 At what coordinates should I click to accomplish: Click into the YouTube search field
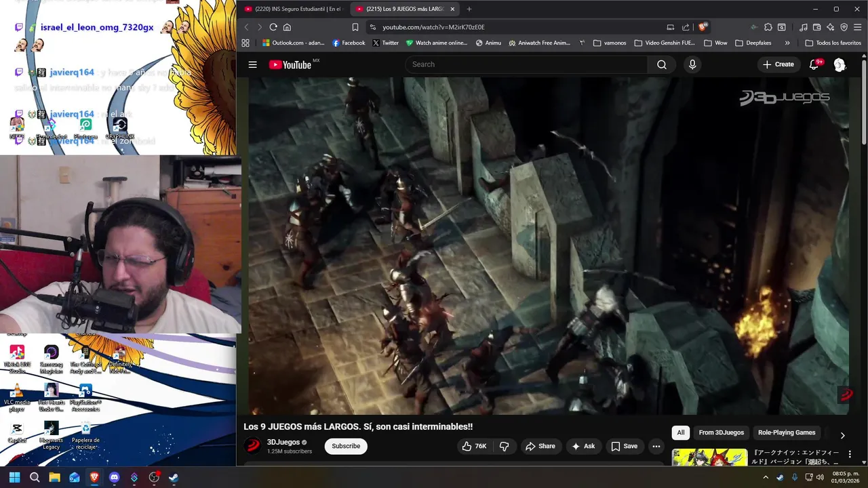click(x=526, y=64)
